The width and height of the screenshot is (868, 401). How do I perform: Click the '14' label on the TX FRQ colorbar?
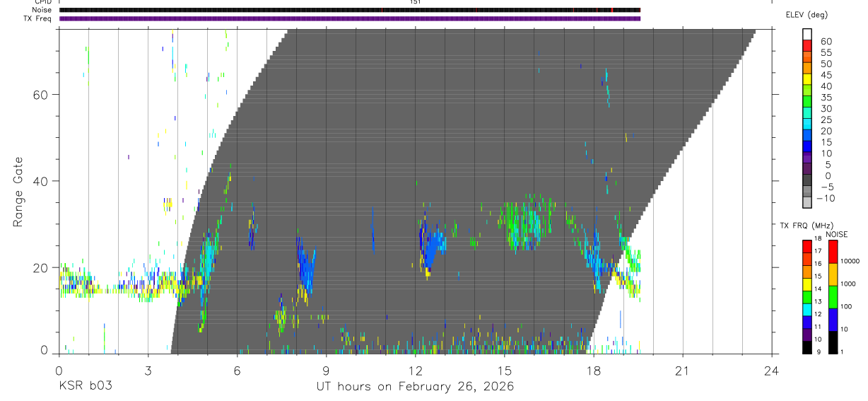[819, 289]
